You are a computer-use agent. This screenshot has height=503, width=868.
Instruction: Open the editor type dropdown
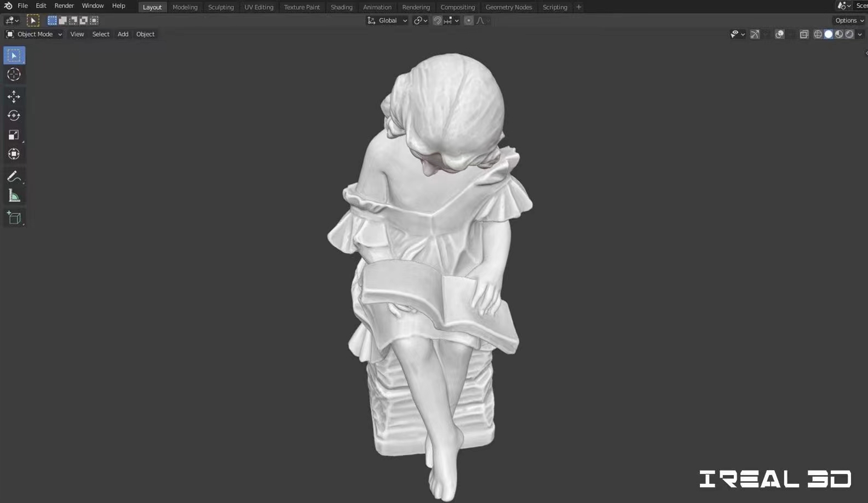pyautogui.click(x=12, y=20)
